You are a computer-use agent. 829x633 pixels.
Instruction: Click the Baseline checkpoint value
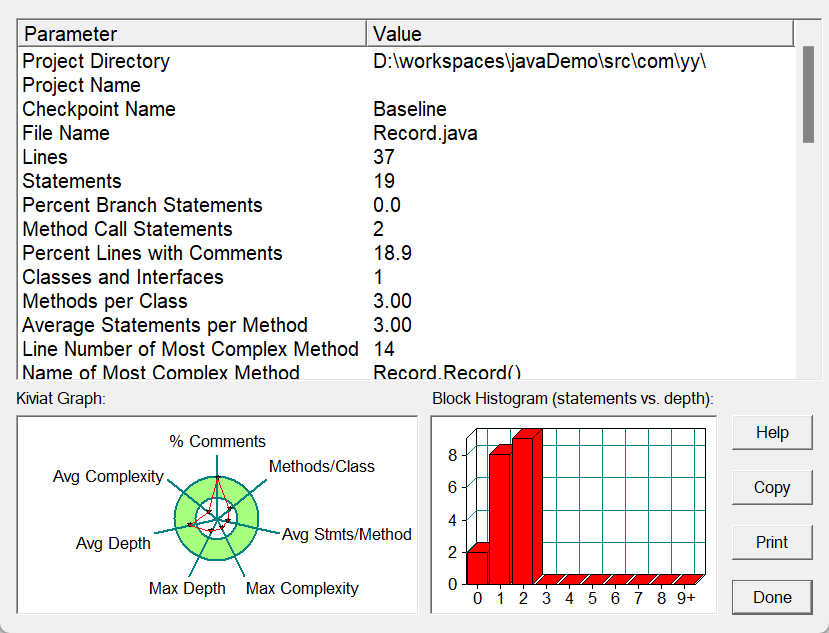[x=410, y=109]
